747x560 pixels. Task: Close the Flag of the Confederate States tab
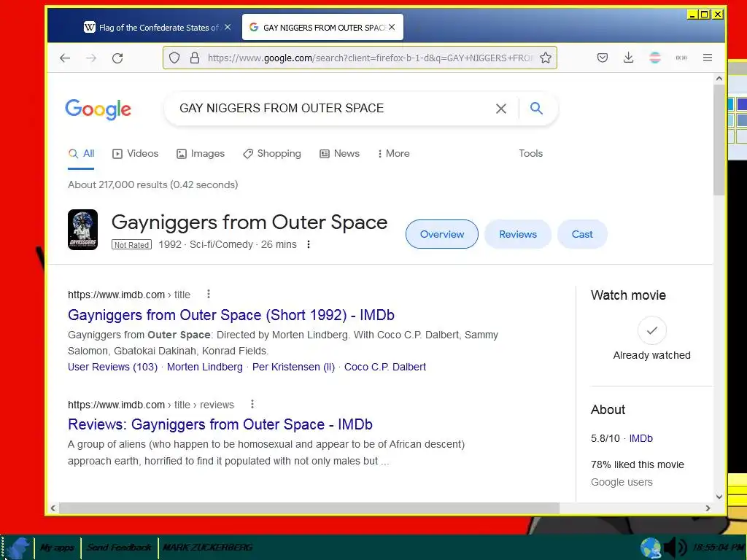pos(228,27)
